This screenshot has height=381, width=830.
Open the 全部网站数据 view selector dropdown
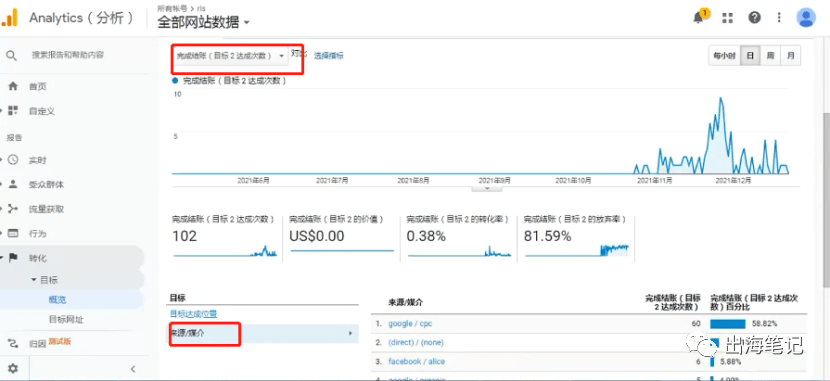click(203, 22)
